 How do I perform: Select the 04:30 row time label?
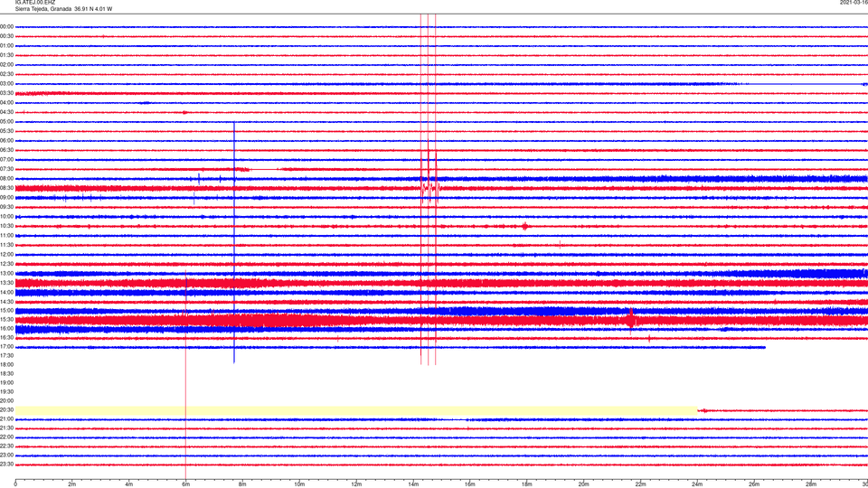click(x=6, y=112)
